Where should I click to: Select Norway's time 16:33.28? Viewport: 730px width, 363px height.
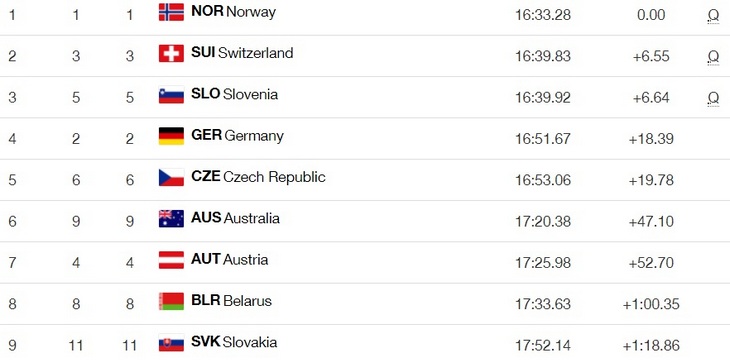tap(543, 15)
